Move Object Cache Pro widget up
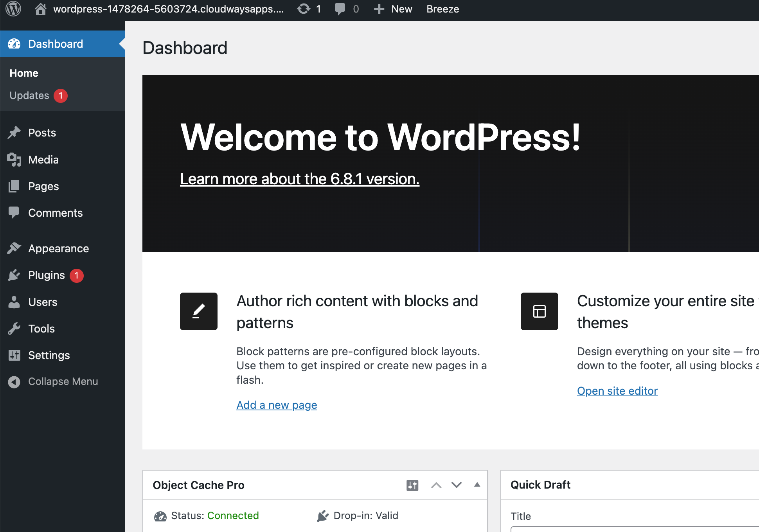The height and width of the screenshot is (532, 759). [x=436, y=485]
